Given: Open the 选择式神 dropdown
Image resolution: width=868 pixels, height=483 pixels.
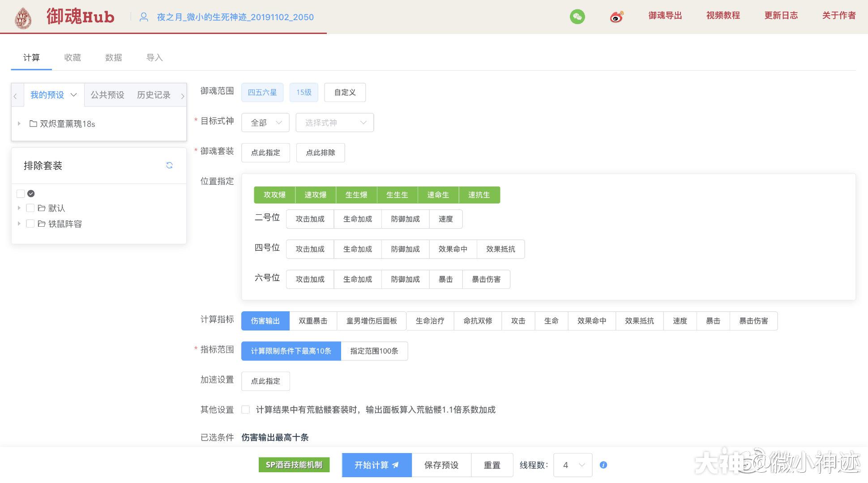Looking at the screenshot, I should [335, 123].
